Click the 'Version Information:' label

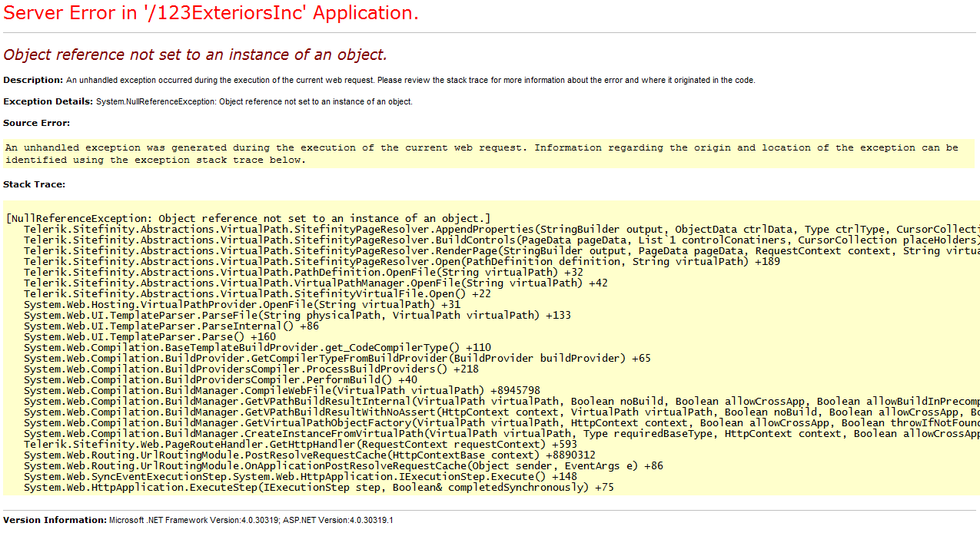pos(55,520)
